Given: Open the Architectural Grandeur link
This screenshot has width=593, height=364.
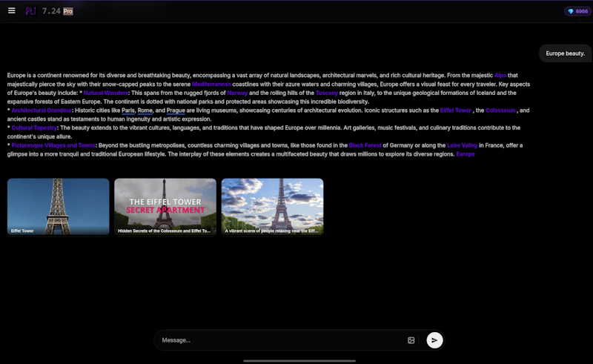Looking at the screenshot, I should pyautogui.click(x=42, y=110).
